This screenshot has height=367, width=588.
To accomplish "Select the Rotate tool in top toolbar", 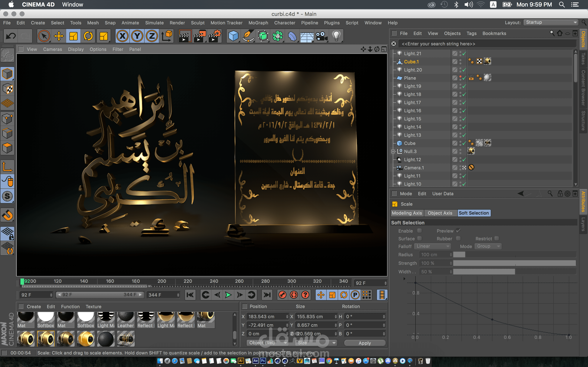I will click(x=88, y=36).
